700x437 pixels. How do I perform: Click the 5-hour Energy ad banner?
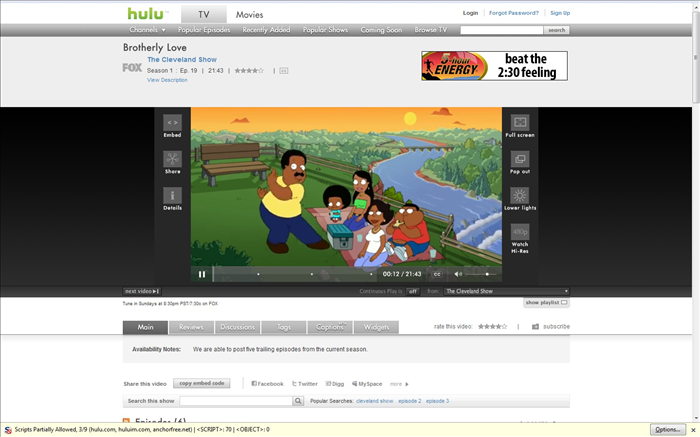(494, 66)
